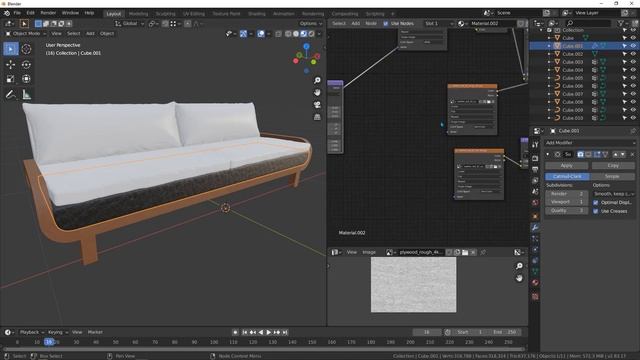Screen dimensions: 640x360
Task: Open the Render menu
Action: pyautogui.click(x=48, y=13)
